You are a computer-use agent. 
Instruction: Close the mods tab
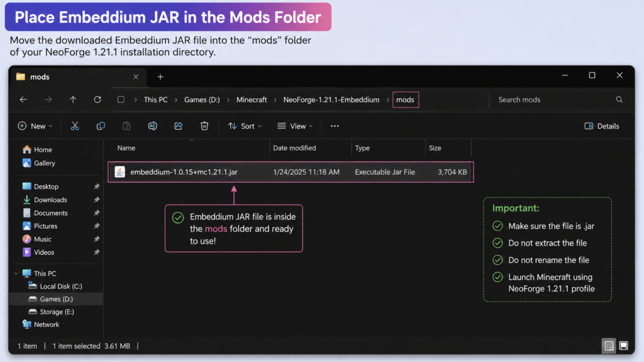coord(136,77)
